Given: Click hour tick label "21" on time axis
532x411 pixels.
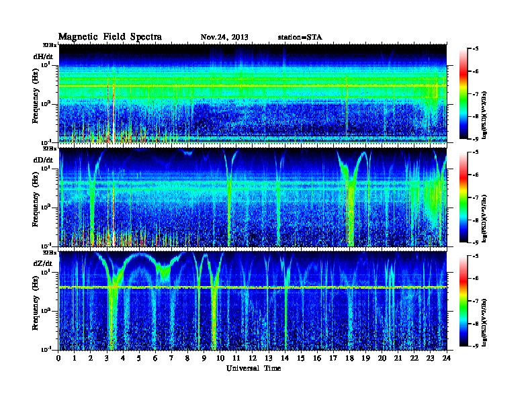Looking at the screenshot, I should (x=398, y=358).
